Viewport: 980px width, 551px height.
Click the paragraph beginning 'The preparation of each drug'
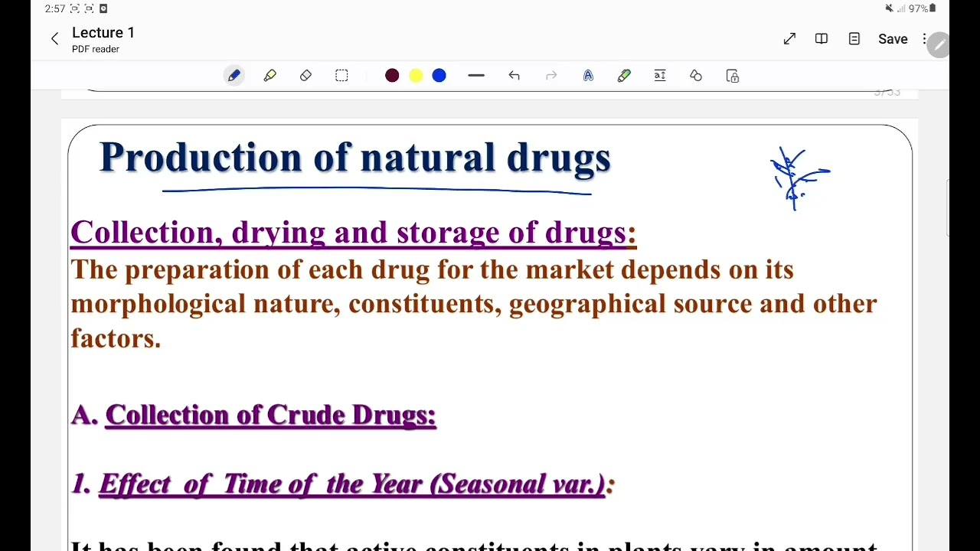pyautogui.click(x=474, y=304)
